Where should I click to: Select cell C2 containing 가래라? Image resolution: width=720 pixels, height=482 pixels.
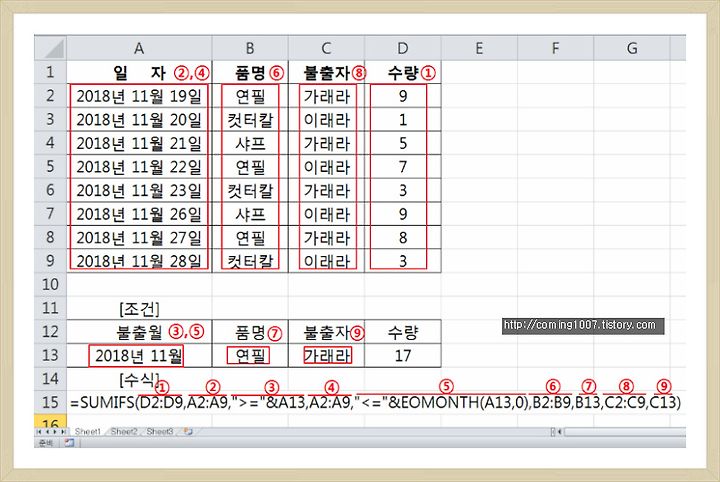pos(326,95)
